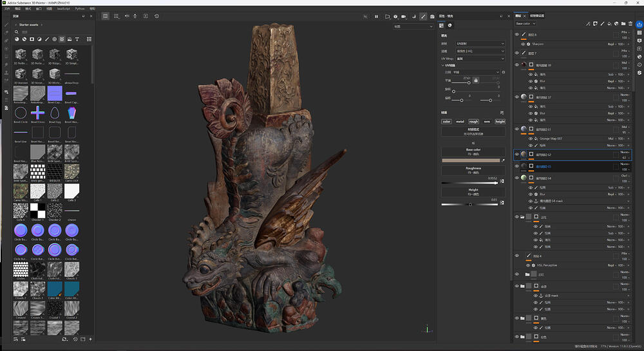Collapse the UV transform section
The width and height of the screenshot is (644, 351).
click(x=443, y=65)
